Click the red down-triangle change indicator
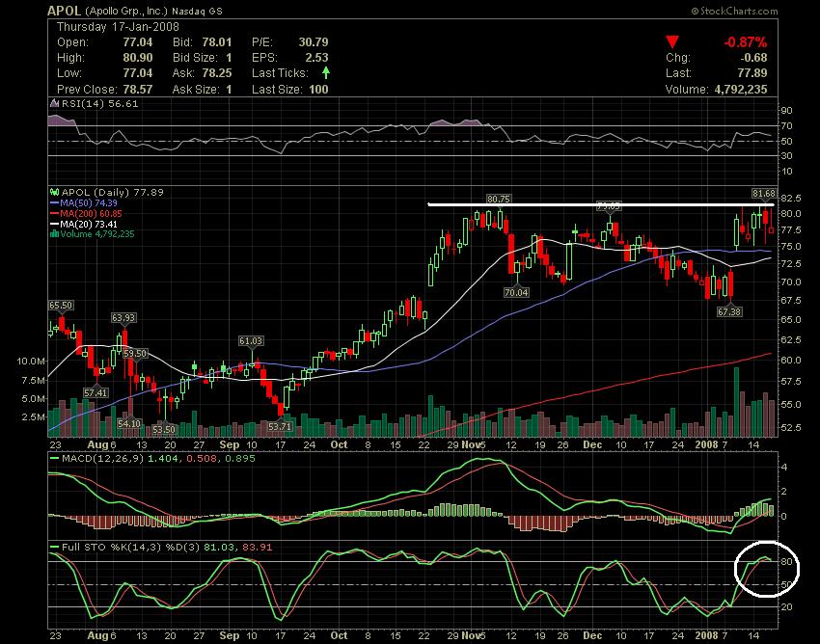Image resolution: width=820 pixels, height=644 pixels. tap(672, 42)
